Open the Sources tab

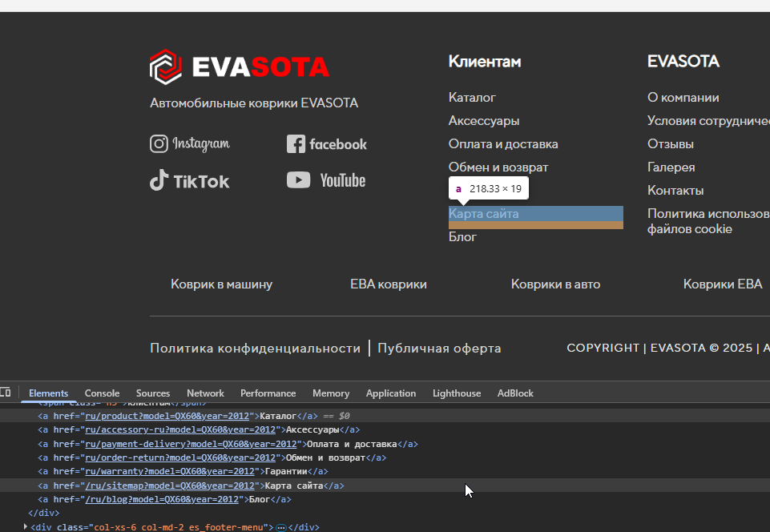coord(153,393)
